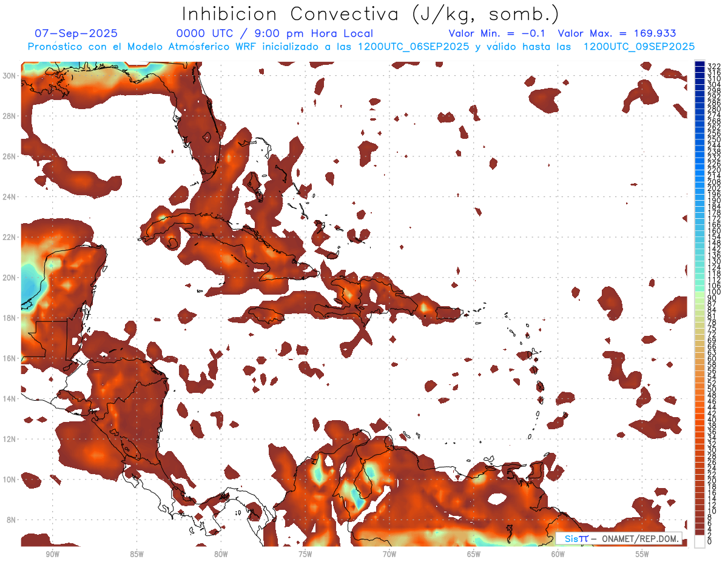Click the 30N latitude axis label

pyautogui.click(x=10, y=75)
